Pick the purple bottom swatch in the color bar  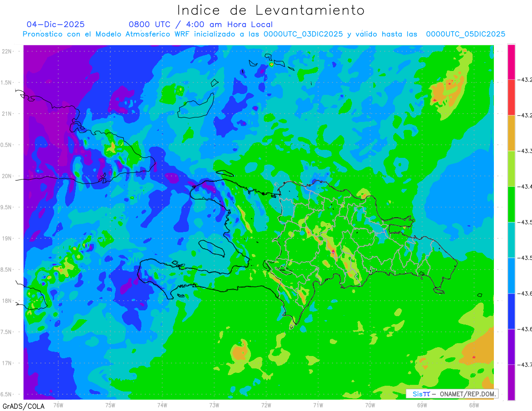[x=511, y=382]
